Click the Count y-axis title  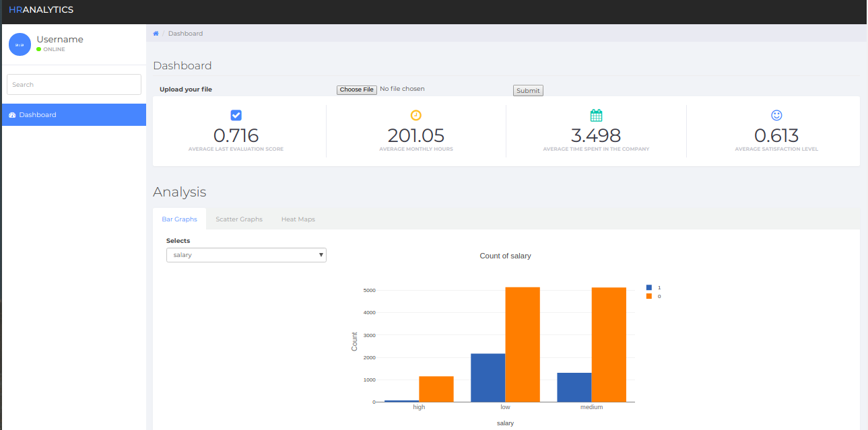pos(355,342)
